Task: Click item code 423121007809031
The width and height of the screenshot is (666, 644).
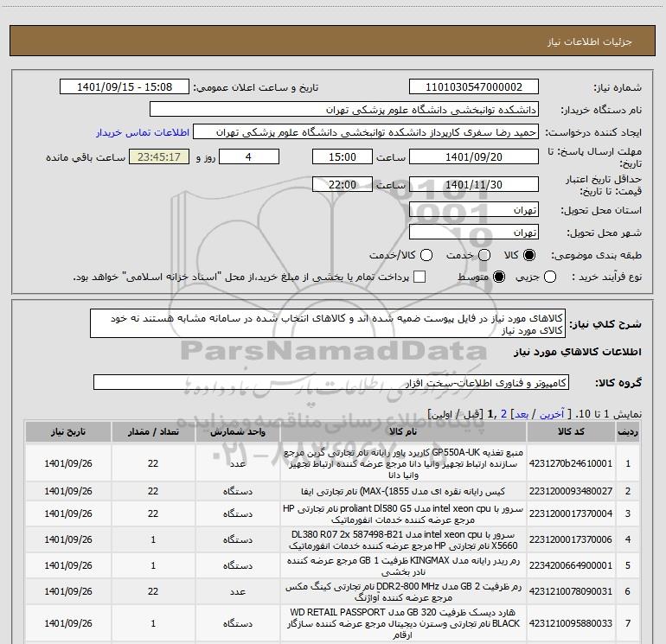Action: tap(571, 591)
